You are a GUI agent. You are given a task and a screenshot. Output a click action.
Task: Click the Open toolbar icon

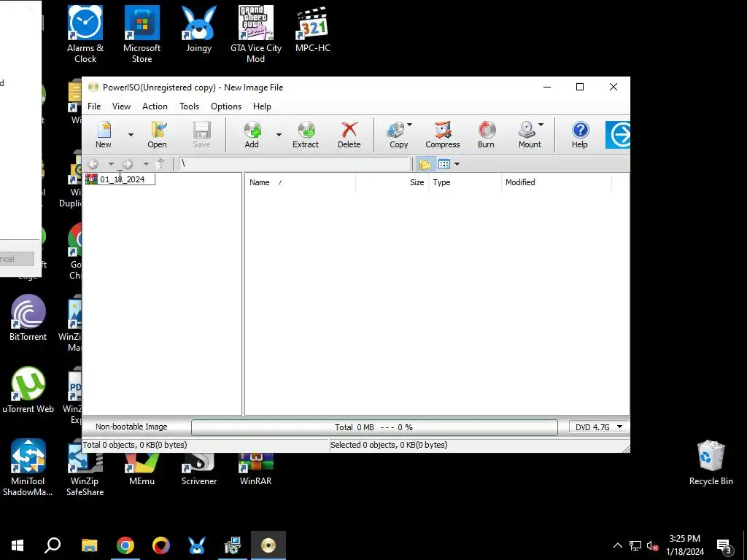[x=157, y=135]
